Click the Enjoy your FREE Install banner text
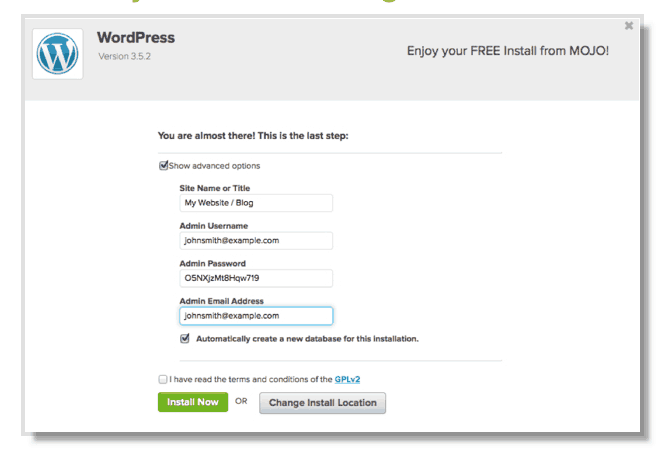 pos(508,51)
